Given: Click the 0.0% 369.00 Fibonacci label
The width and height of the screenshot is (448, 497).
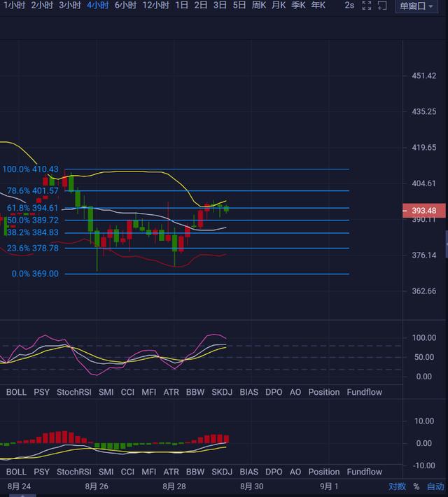Looking at the screenshot, I should 35,274.
